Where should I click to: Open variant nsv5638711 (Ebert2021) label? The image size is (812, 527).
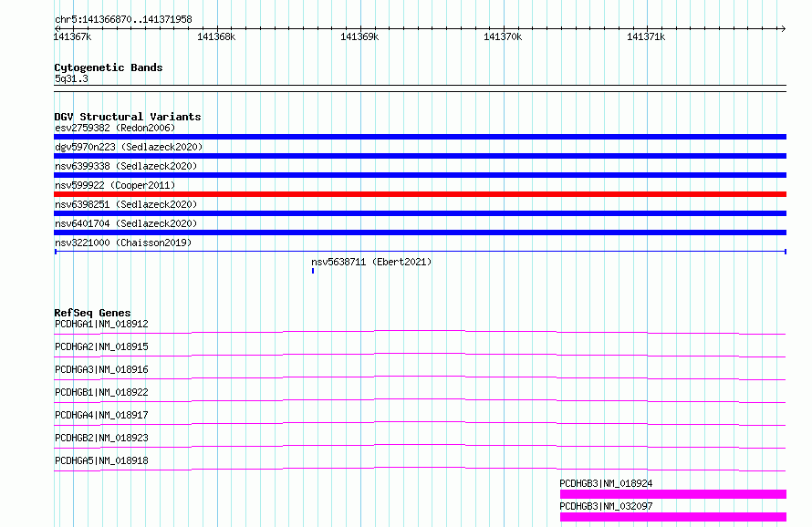coord(371,262)
